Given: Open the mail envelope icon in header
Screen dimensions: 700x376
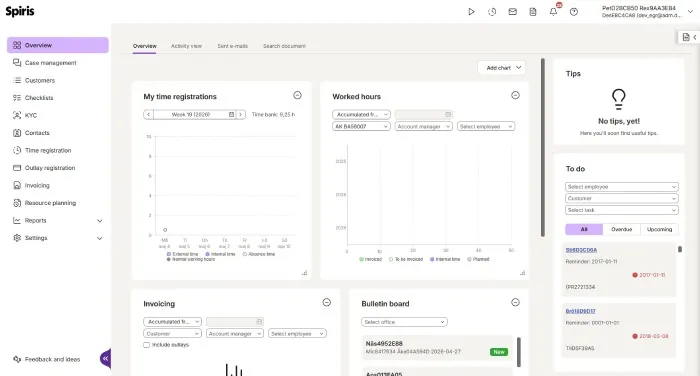Looking at the screenshot, I should [512, 12].
